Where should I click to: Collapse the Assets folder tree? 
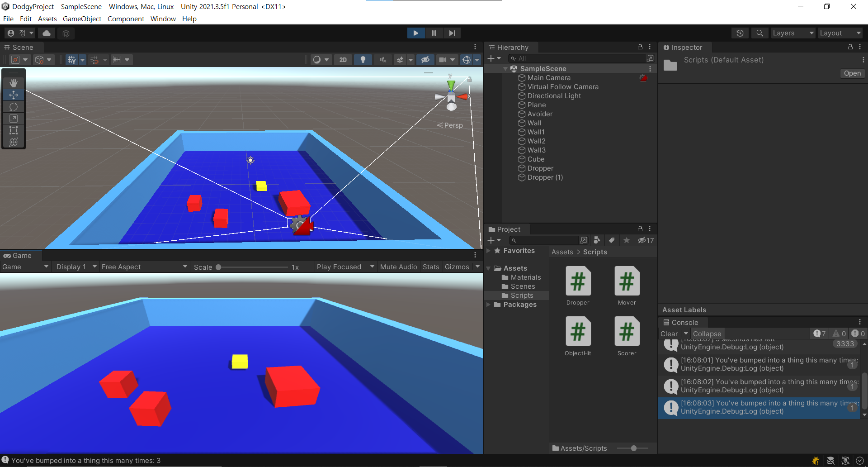[x=489, y=268]
